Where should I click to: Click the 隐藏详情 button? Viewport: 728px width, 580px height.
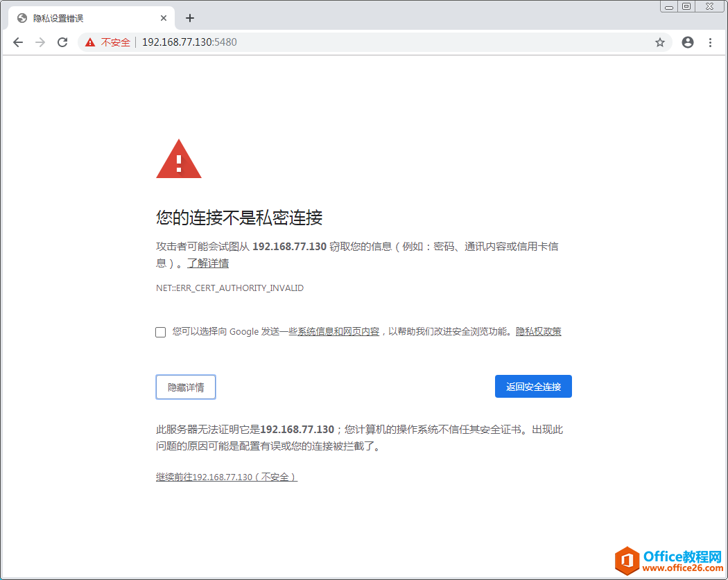point(186,387)
